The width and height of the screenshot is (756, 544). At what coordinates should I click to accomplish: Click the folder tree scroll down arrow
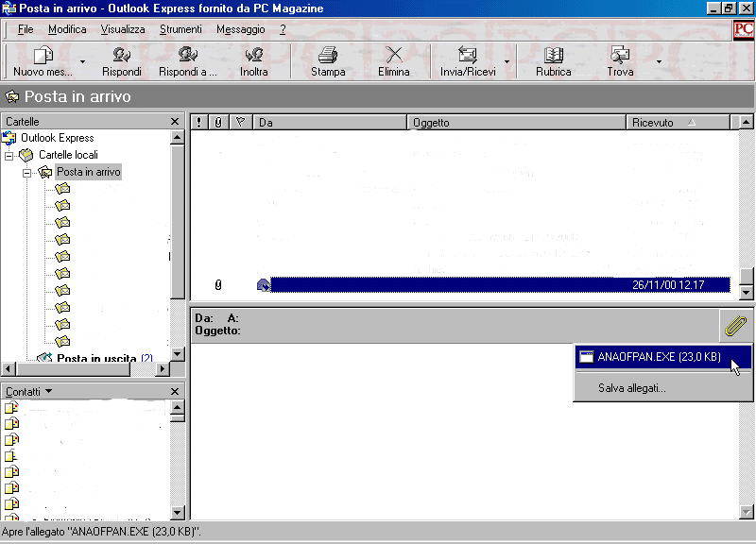click(178, 354)
